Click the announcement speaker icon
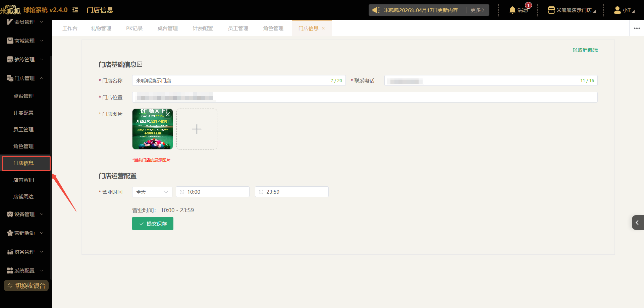The width and height of the screenshot is (644, 308). tap(376, 10)
